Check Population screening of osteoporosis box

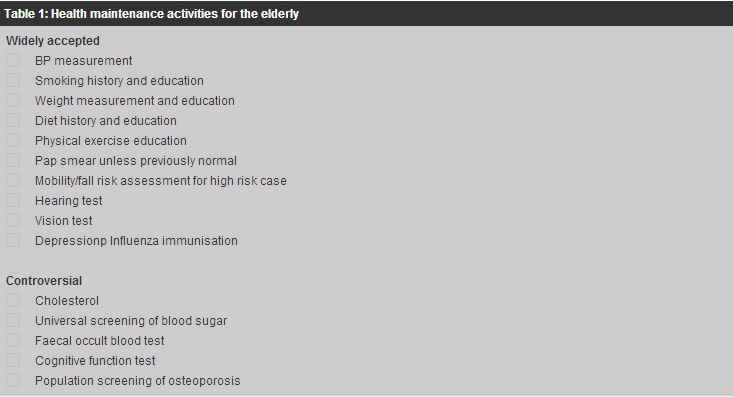[x=13, y=380]
